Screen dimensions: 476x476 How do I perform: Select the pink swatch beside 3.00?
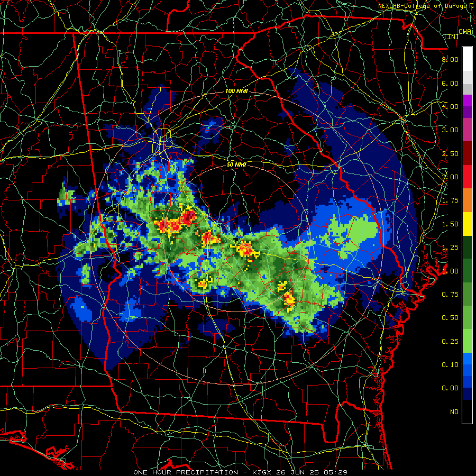click(467, 130)
